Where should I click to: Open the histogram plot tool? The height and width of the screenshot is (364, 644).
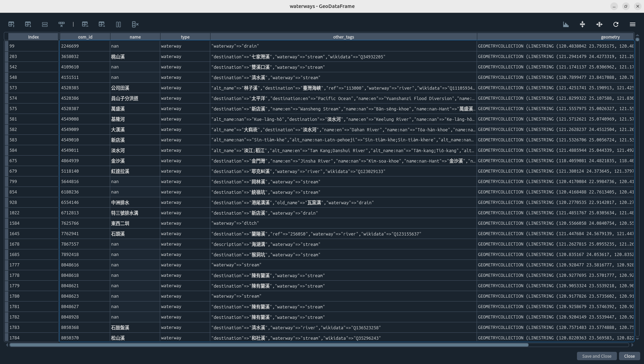click(x=566, y=24)
